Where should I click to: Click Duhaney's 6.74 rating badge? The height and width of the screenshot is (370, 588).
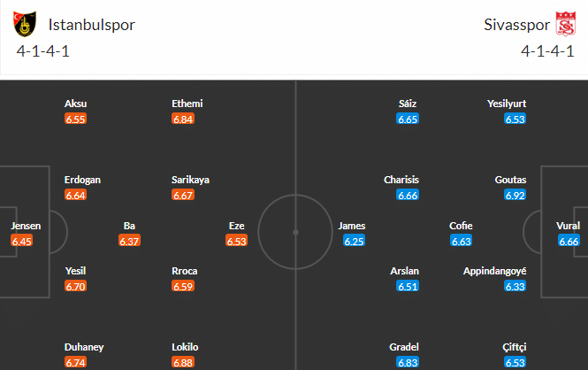76,362
